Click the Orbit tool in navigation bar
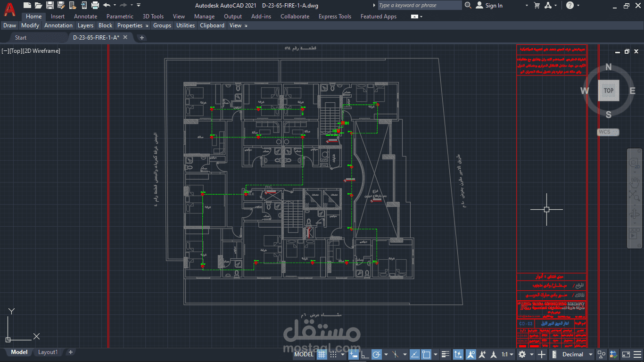644x362 pixels. [x=635, y=214]
